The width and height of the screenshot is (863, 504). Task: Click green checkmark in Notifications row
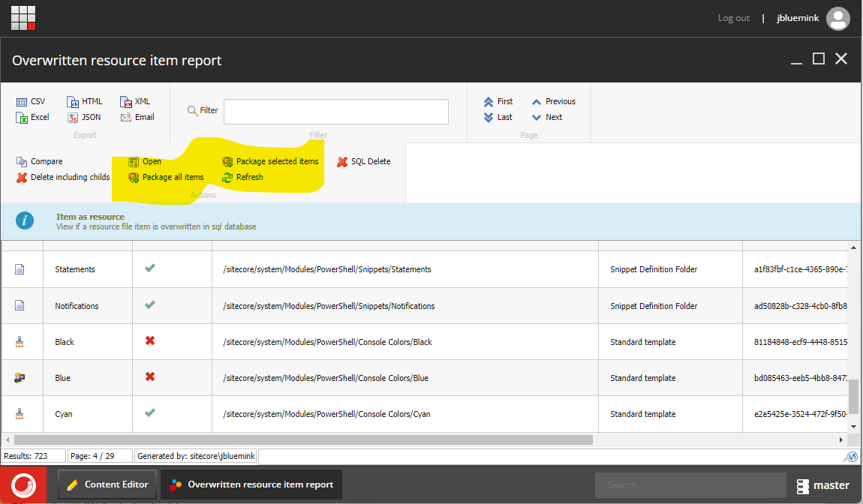coord(149,304)
